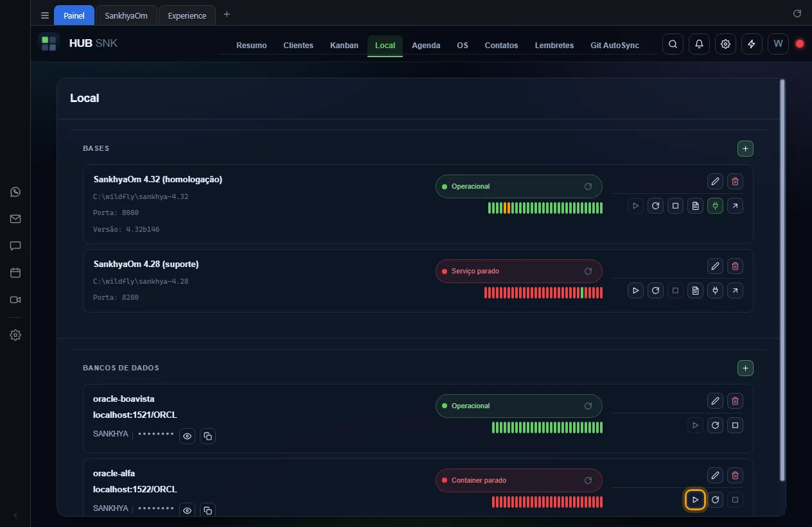The height and width of the screenshot is (527, 812).
Task: Go to the Clientes tab
Action: [298, 46]
